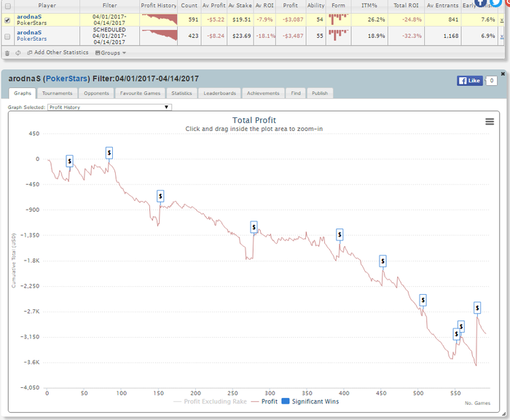Open the Find tab
510x420 pixels.
(296, 93)
